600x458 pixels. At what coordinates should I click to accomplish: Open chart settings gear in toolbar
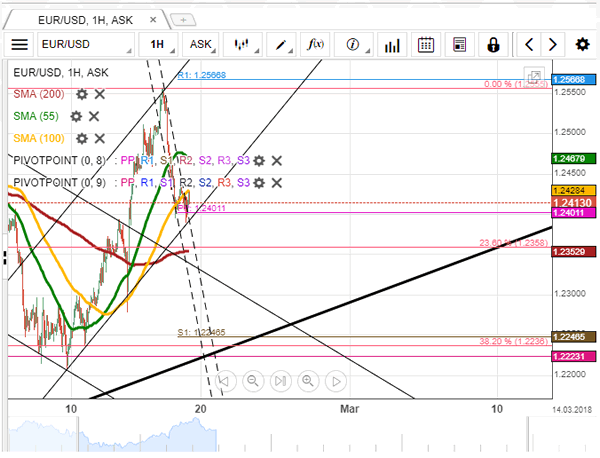(582, 44)
